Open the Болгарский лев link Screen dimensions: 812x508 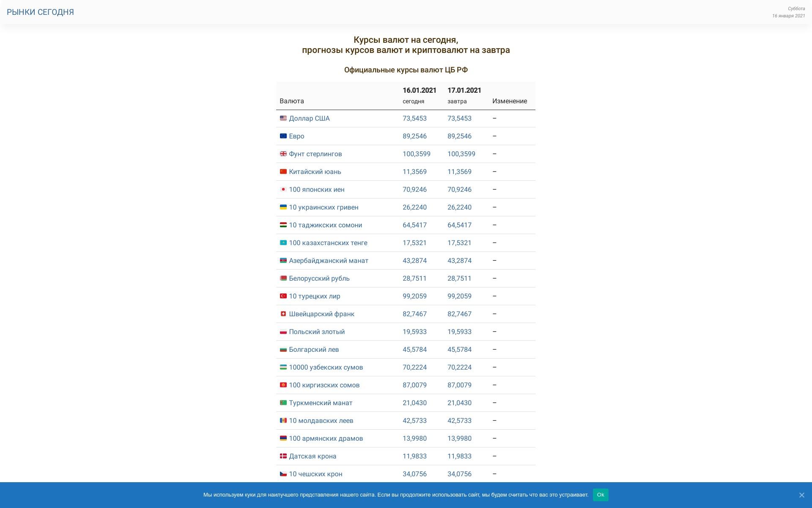(314, 350)
